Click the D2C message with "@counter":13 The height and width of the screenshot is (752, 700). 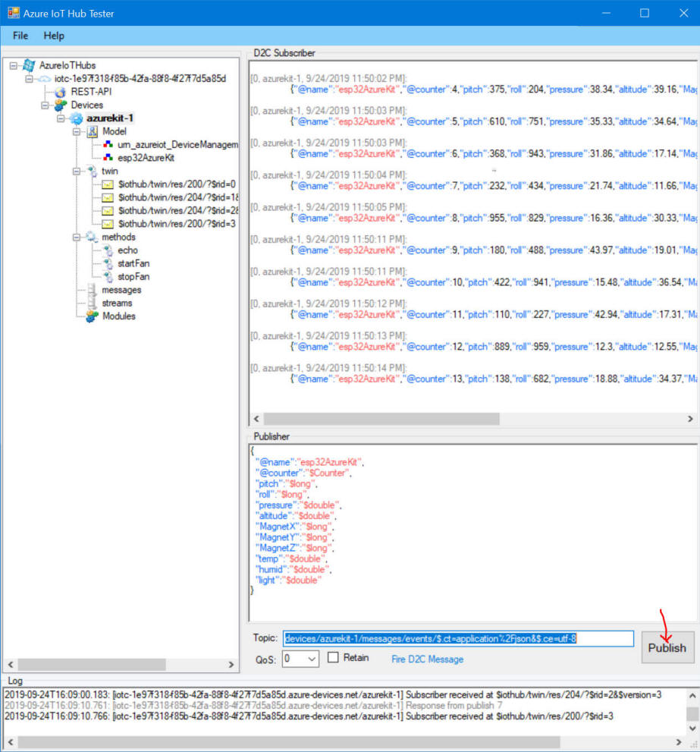click(x=494, y=379)
